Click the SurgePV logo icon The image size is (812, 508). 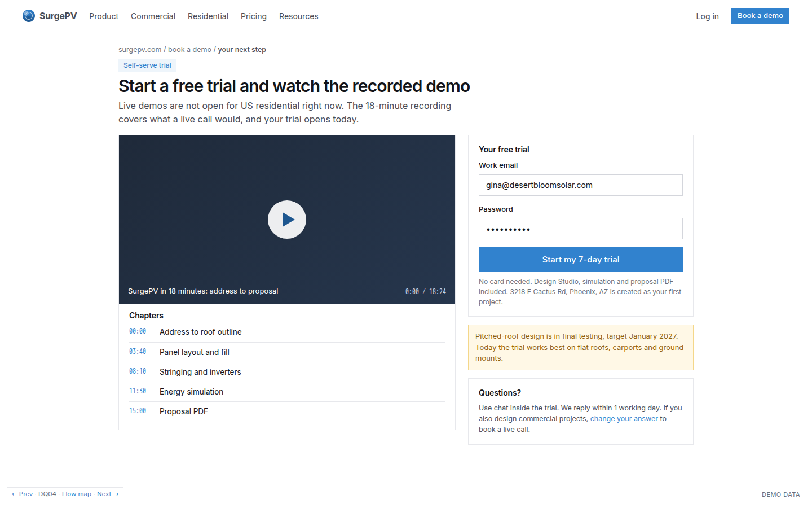29,16
